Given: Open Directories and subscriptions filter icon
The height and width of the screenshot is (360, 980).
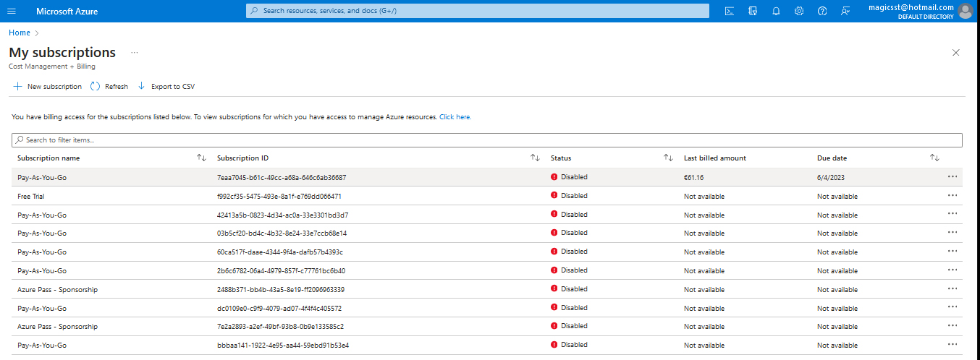Looking at the screenshot, I should tap(753, 11).
